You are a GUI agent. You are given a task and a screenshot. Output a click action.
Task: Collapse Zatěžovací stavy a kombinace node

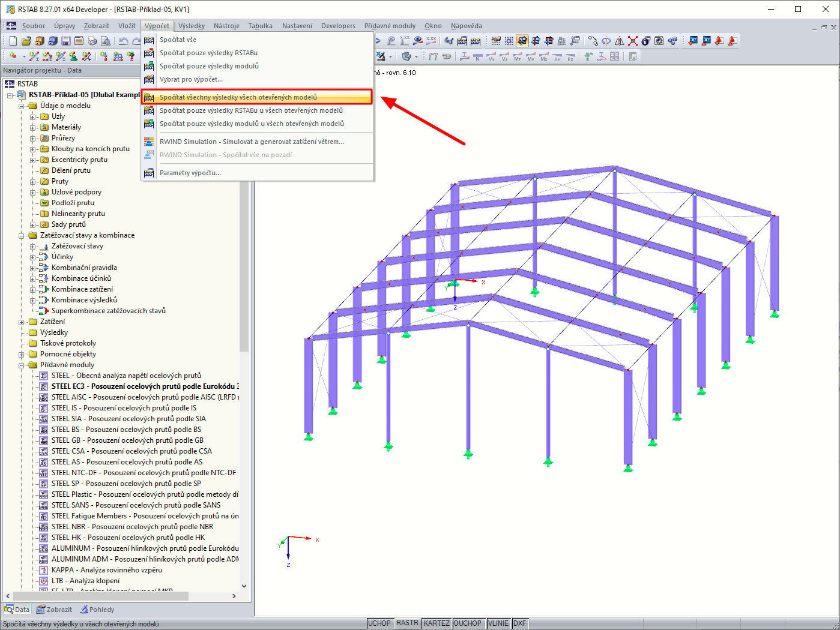pos(22,235)
